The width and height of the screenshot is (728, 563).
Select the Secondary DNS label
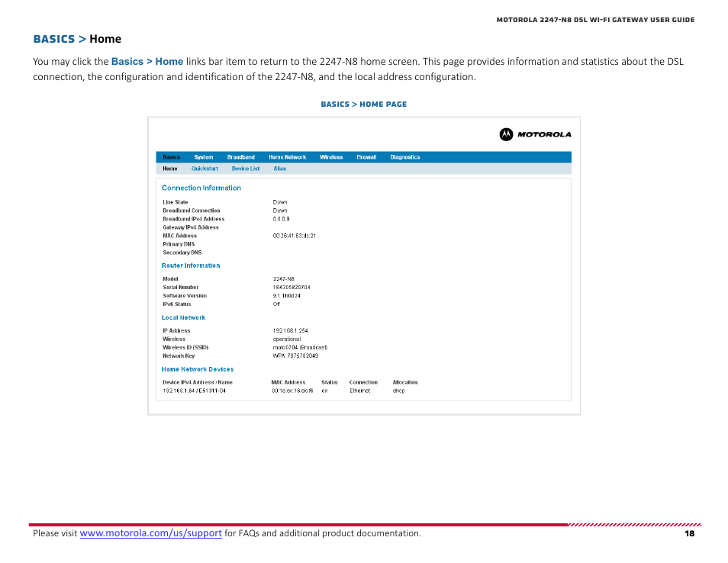(182, 253)
